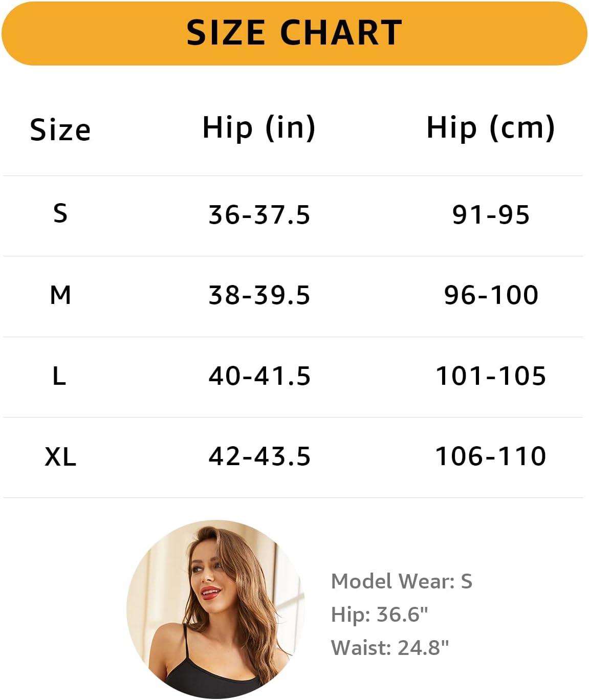Click the 106-110 cm hip value

point(491,456)
